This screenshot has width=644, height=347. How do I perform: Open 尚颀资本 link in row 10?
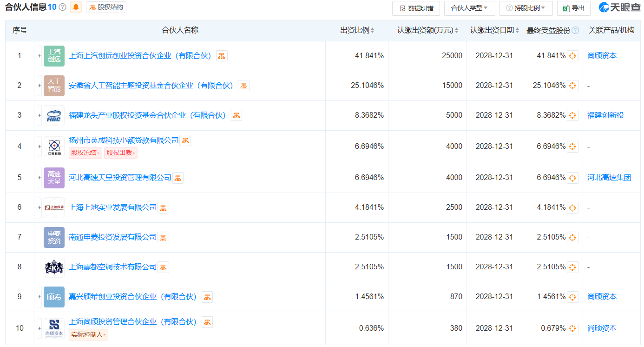tap(602, 328)
